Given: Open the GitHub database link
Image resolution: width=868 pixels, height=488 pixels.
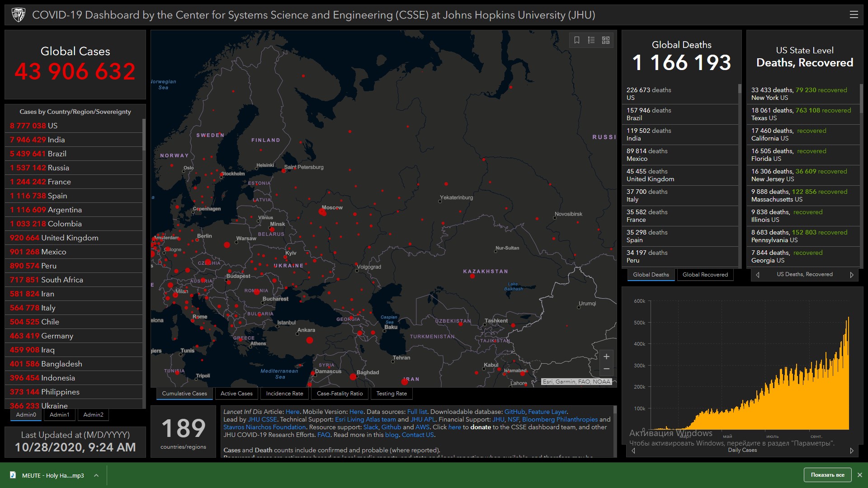Looking at the screenshot, I should point(514,412).
